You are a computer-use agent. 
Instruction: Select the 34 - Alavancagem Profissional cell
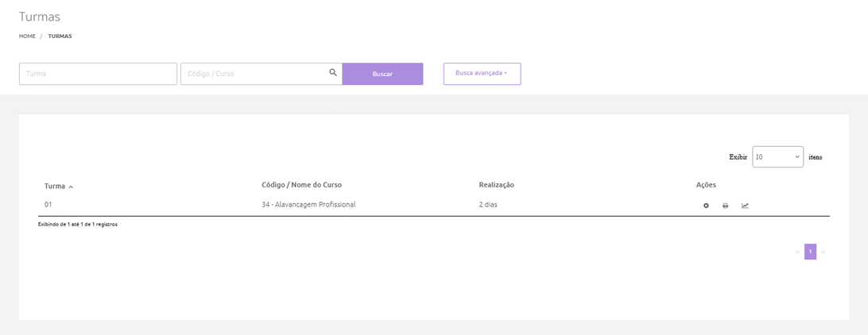pos(308,205)
